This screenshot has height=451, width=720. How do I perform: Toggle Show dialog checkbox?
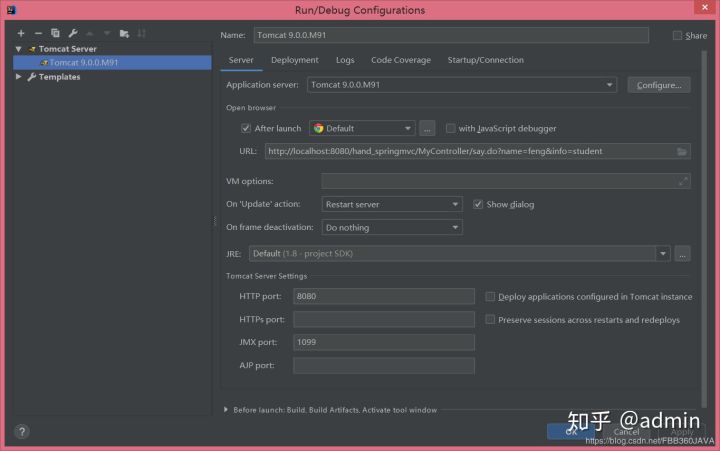[x=478, y=204]
